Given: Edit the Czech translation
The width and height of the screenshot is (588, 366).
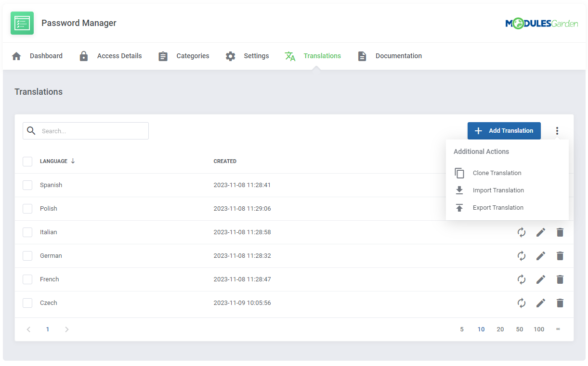Looking at the screenshot, I should (541, 303).
